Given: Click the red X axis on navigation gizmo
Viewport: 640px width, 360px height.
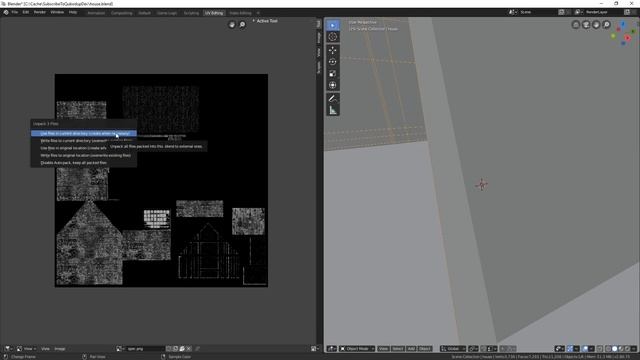Looking at the screenshot, I should [628, 38].
